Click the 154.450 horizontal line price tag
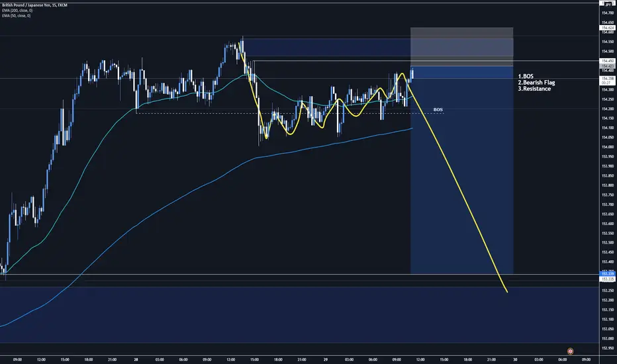 [x=608, y=61]
